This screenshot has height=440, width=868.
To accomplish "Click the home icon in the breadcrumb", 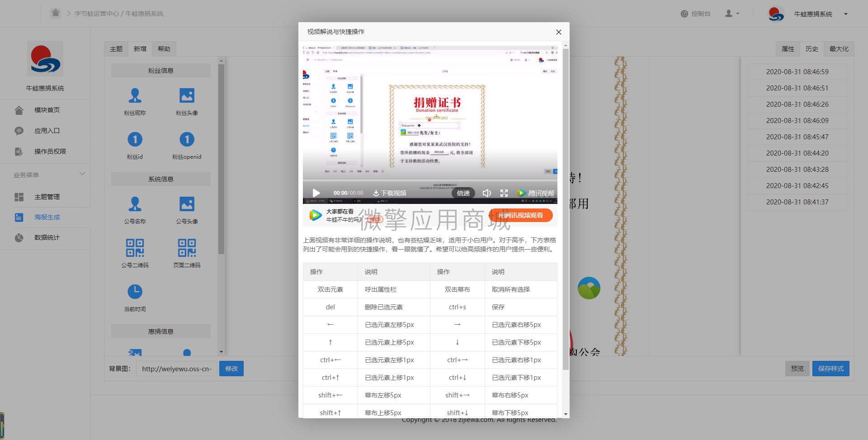I will pos(56,13).
